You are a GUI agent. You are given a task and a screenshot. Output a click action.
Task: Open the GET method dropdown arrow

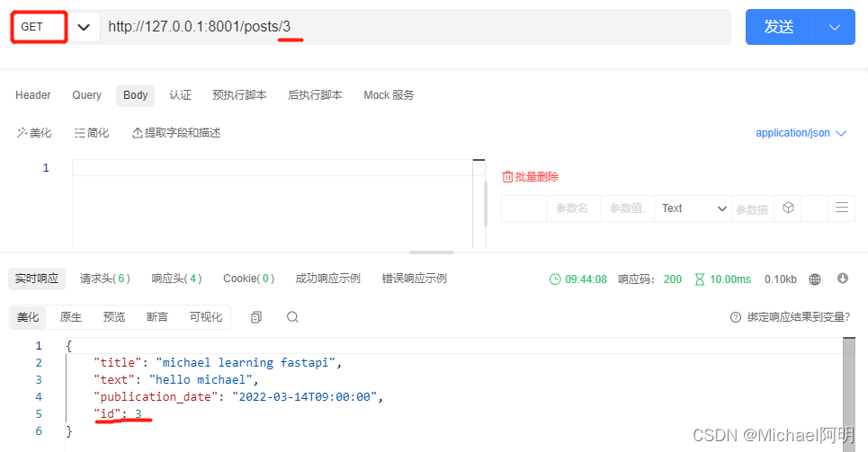click(84, 27)
